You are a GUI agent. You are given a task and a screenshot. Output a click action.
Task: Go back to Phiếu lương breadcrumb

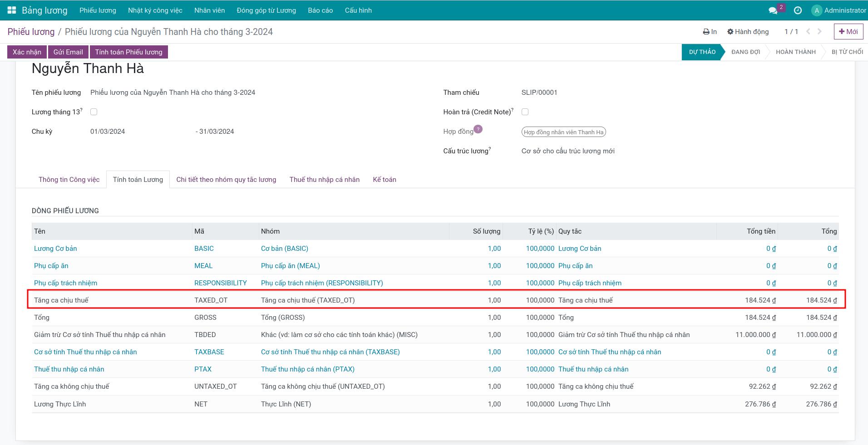31,32
